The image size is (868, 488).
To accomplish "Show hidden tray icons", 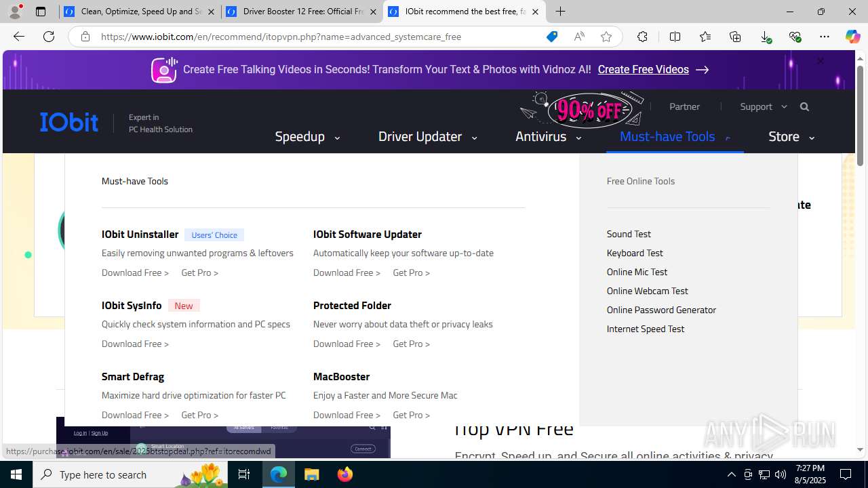I will [x=731, y=474].
